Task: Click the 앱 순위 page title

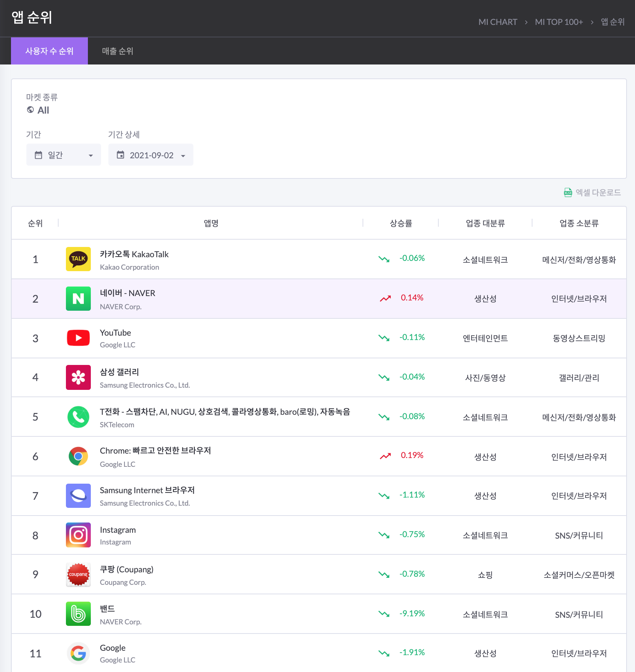Action: point(32,17)
